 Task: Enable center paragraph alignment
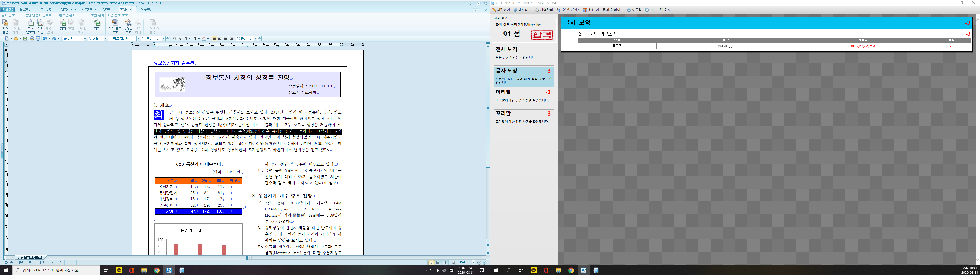tap(226, 38)
